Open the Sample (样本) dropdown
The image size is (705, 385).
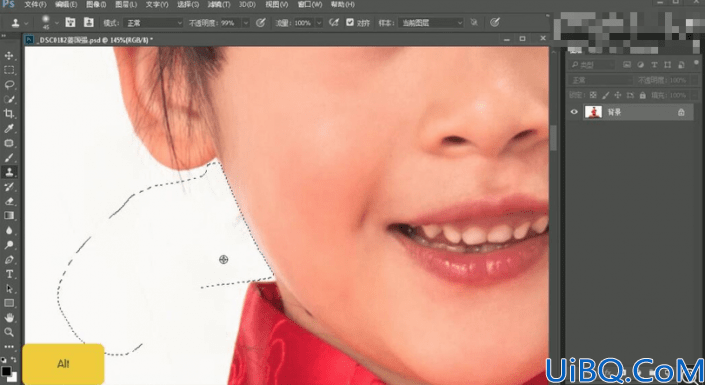tap(431, 23)
